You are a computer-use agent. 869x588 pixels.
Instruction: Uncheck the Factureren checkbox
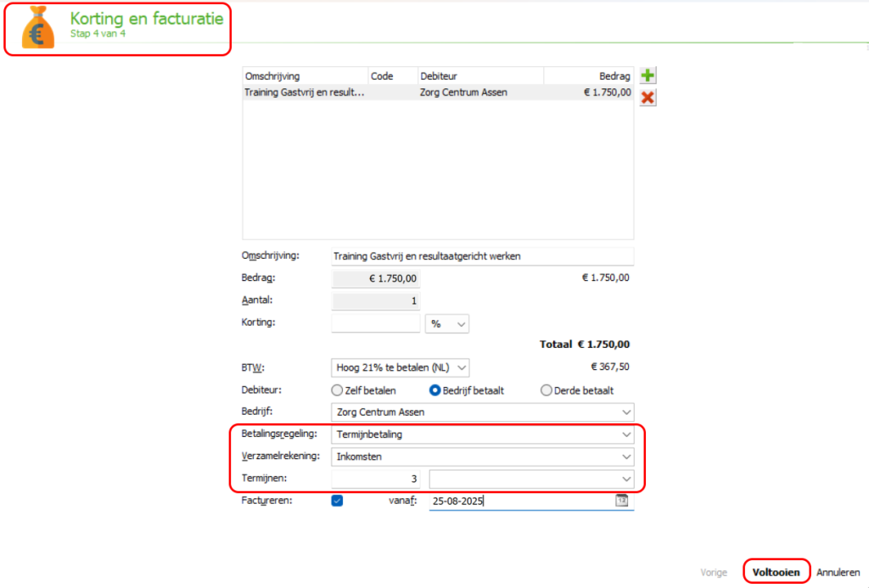337,501
